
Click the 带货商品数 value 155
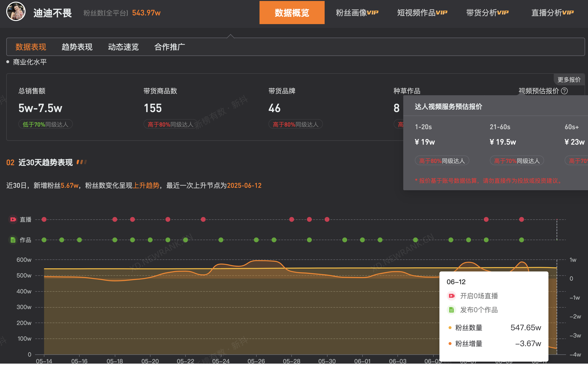pos(153,108)
